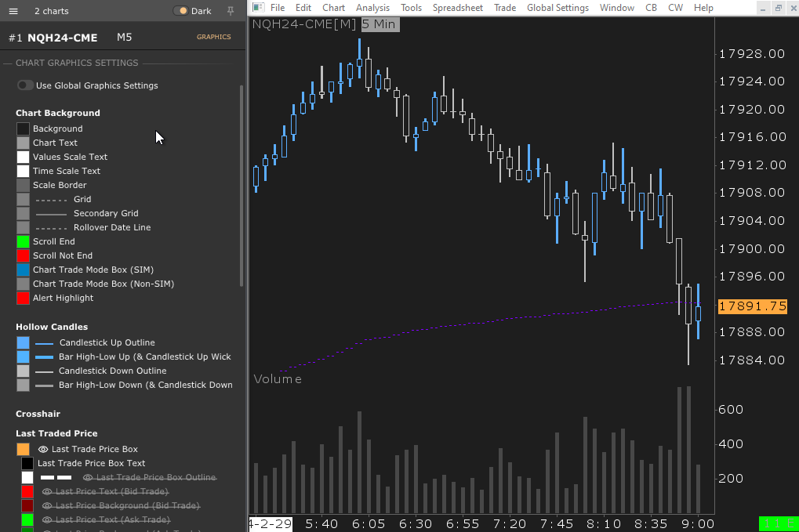Open the Help menu
This screenshot has width=799, height=532.
[x=703, y=8]
